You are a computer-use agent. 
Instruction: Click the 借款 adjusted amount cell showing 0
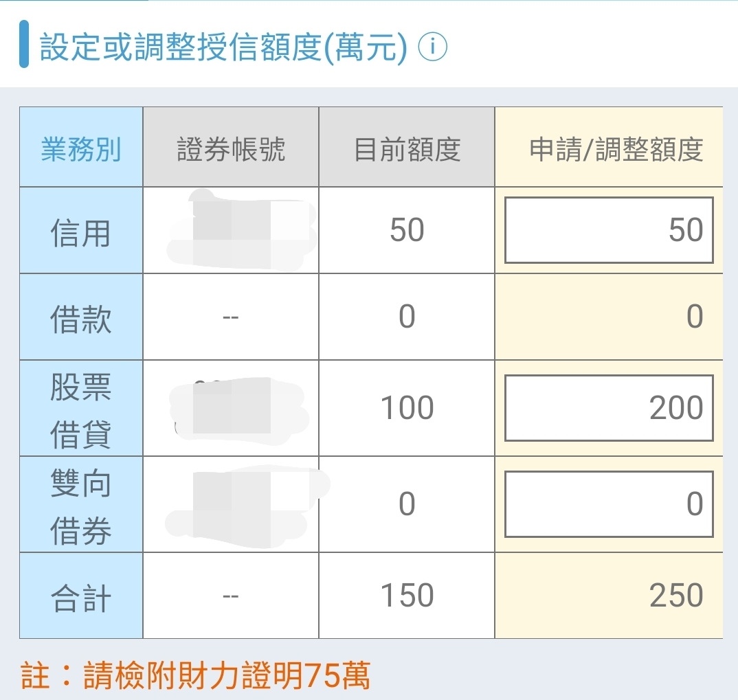tap(607, 316)
